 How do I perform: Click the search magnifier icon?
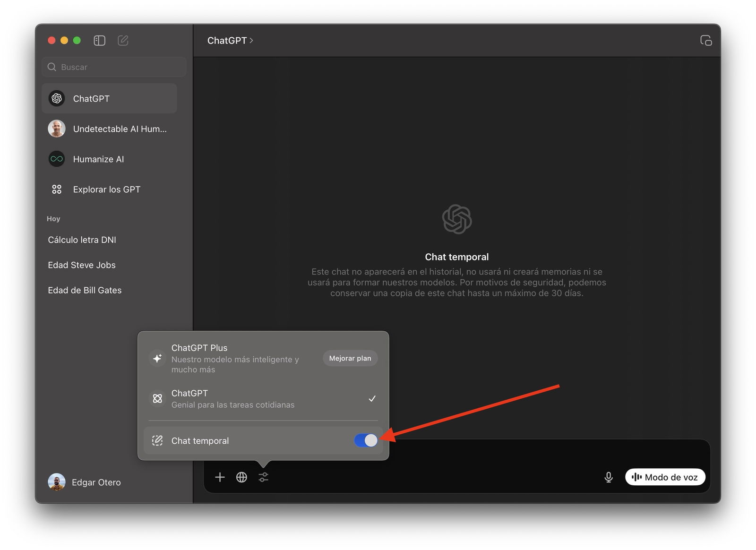(x=52, y=67)
